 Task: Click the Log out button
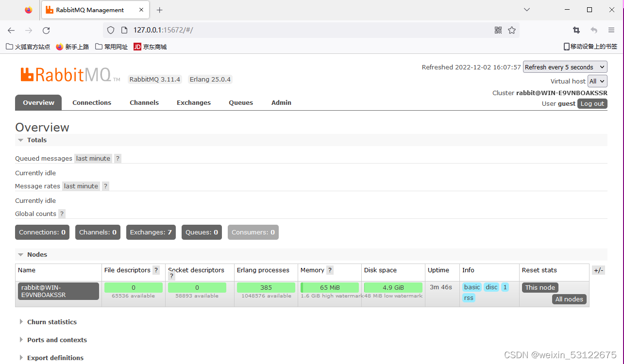(x=592, y=103)
